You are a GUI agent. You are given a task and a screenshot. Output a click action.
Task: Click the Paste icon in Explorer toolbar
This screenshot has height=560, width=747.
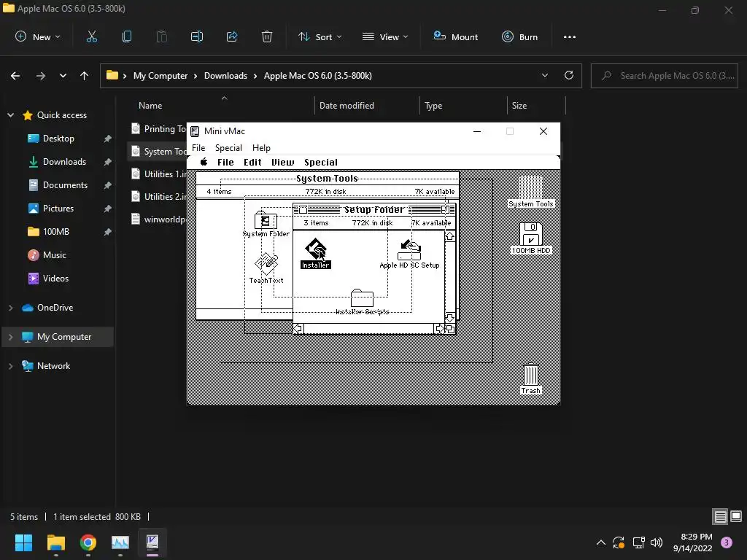point(162,36)
